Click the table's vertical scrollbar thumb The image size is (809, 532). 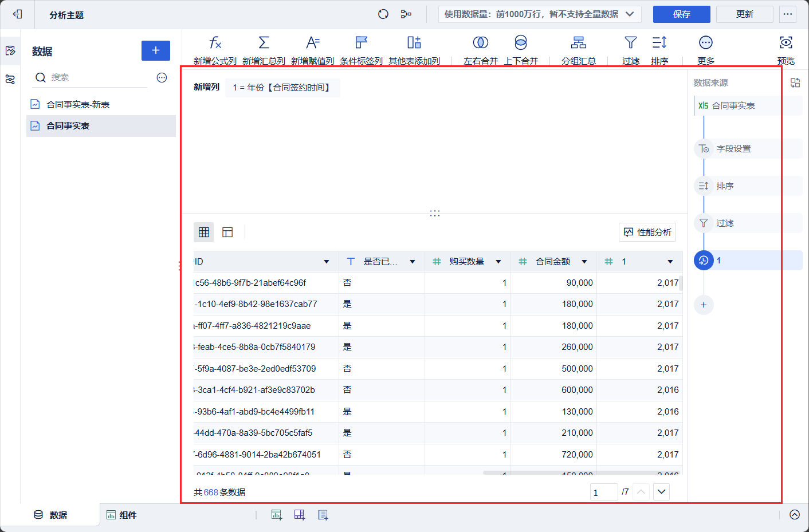click(x=681, y=283)
